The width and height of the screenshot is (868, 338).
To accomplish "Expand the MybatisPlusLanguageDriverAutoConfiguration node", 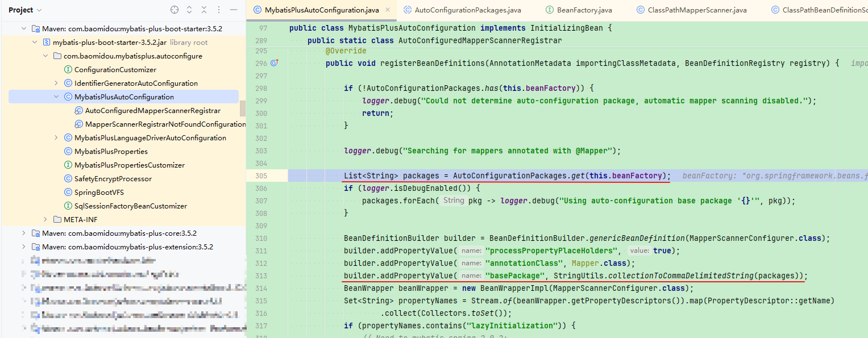I will click(56, 138).
